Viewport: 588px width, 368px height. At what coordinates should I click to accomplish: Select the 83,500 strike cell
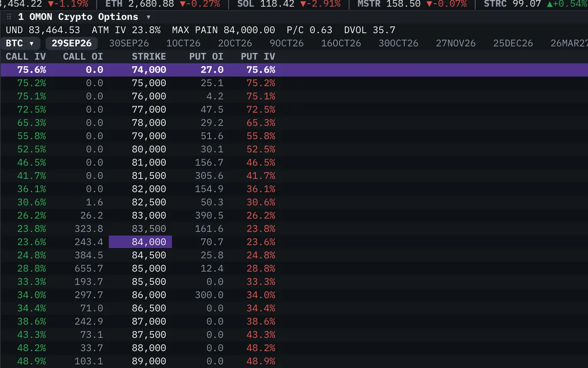pyautogui.click(x=149, y=229)
